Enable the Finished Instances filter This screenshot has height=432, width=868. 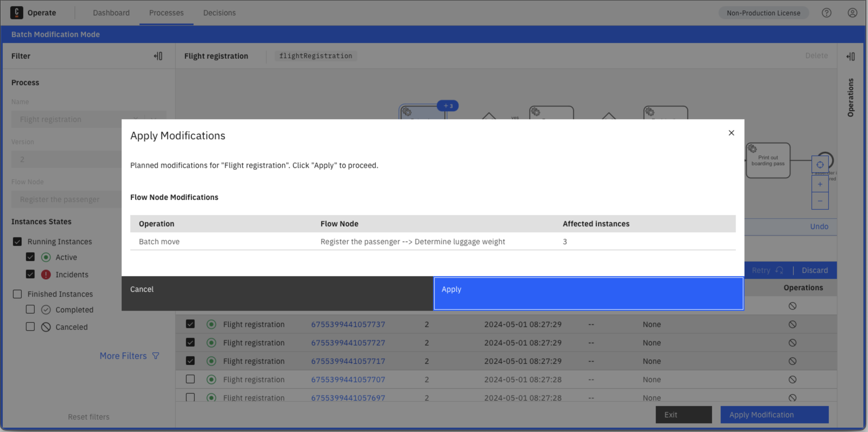pyautogui.click(x=17, y=294)
